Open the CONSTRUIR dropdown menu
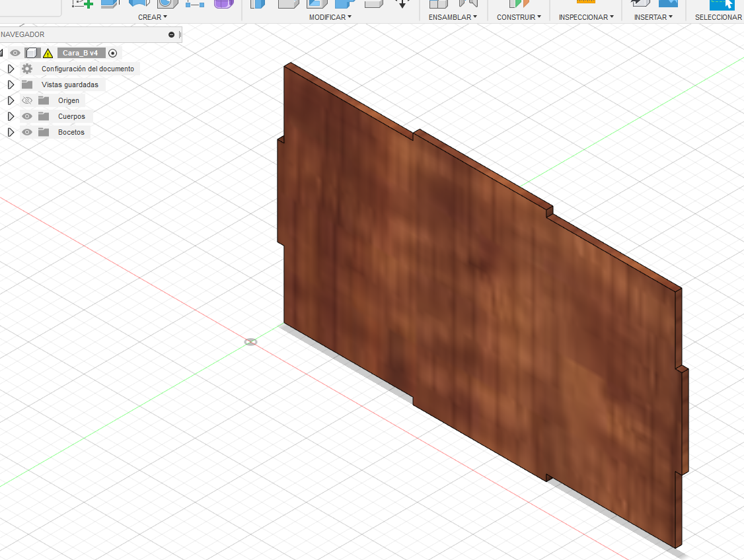 (519, 17)
